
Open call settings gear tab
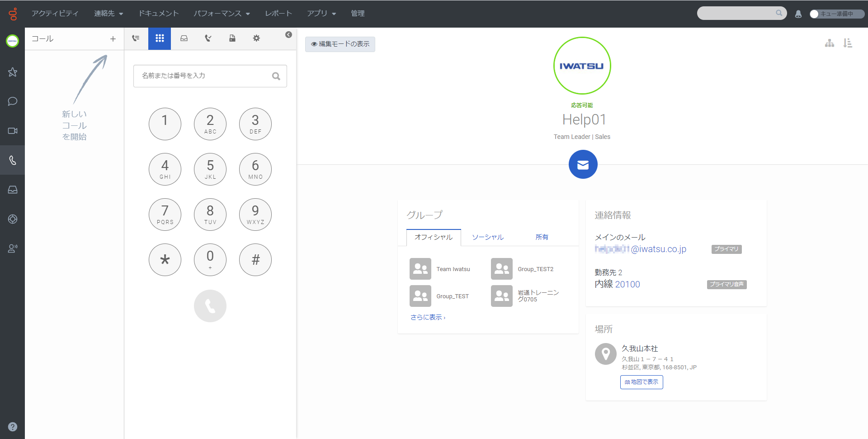click(256, 38)
